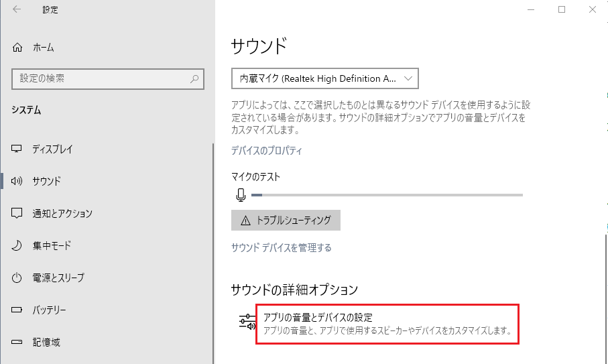This screenshot has width=608, height=364.
Task: Click the main page vertical scrollbar
Action: click(607, 298)
